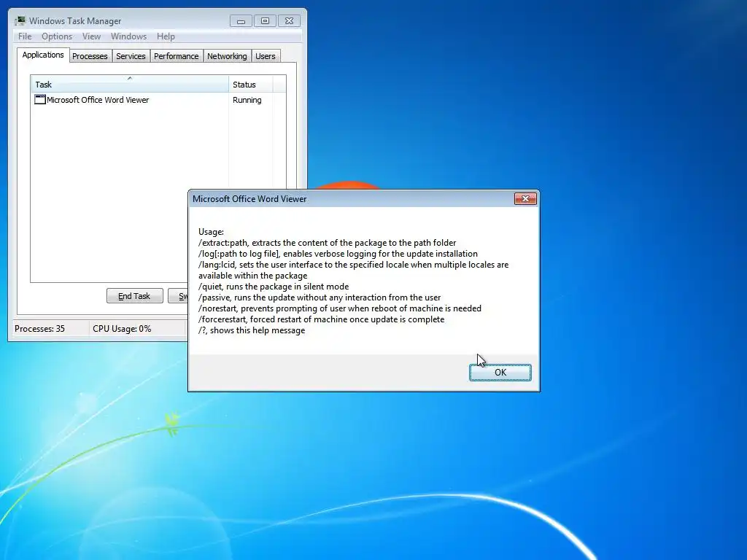Open the Windows menu
This screenshot has height=560, width=747.
coord(128,36)
